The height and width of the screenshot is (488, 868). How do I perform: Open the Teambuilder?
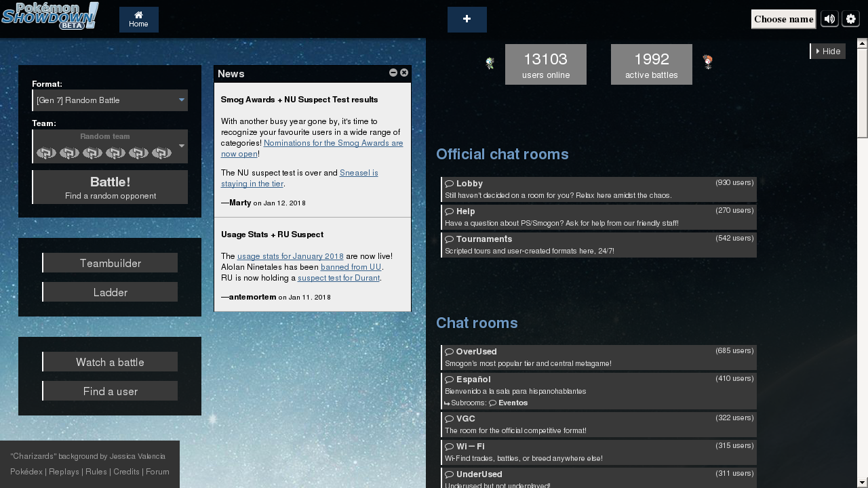(110, 263)
